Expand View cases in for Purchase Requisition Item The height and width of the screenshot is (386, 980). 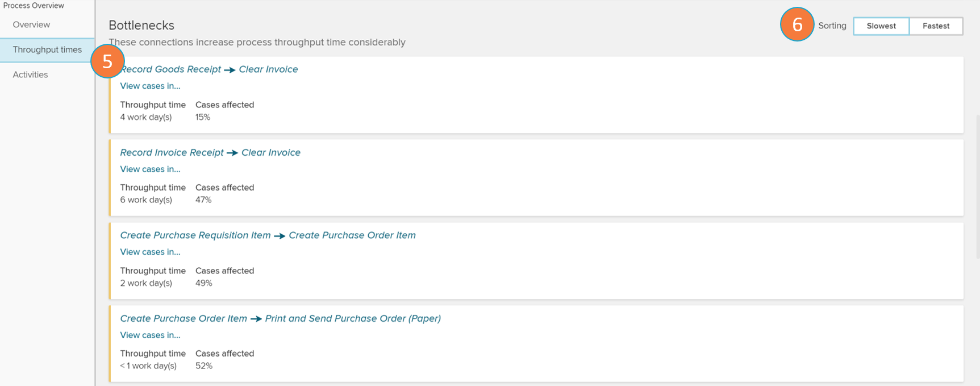pyautogui.click(x=150, y=252)
